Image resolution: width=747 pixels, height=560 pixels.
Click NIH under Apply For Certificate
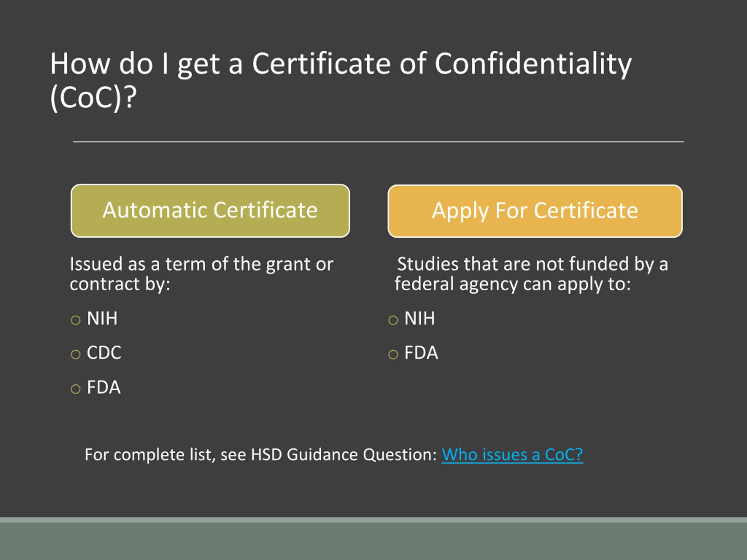click(420, 318)
